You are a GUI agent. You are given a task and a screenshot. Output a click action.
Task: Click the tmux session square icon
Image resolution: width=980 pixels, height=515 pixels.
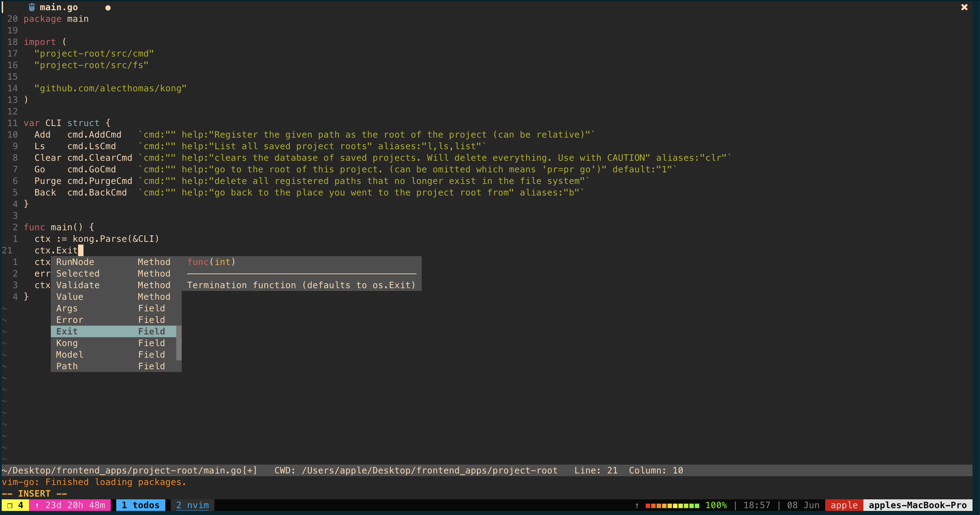(x=10, y=505)
